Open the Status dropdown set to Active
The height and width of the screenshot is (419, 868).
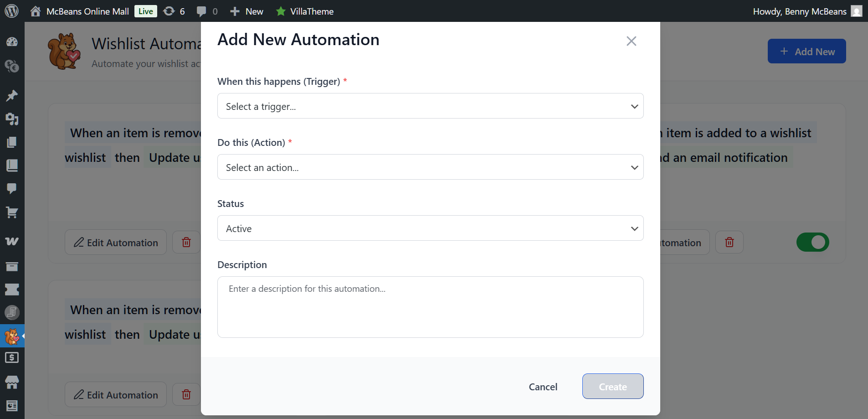430,228
